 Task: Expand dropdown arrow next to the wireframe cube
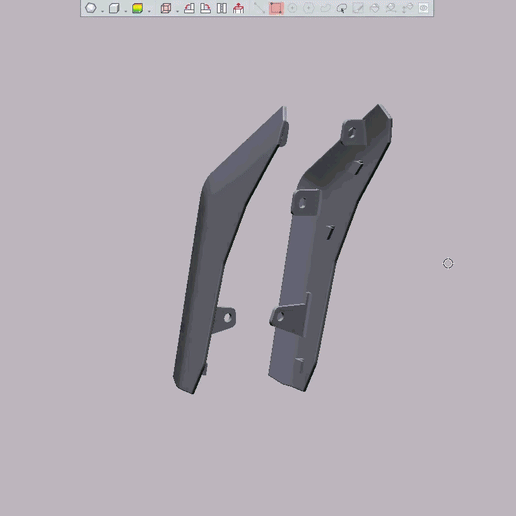pyautogui.click(x=177, y=11)
